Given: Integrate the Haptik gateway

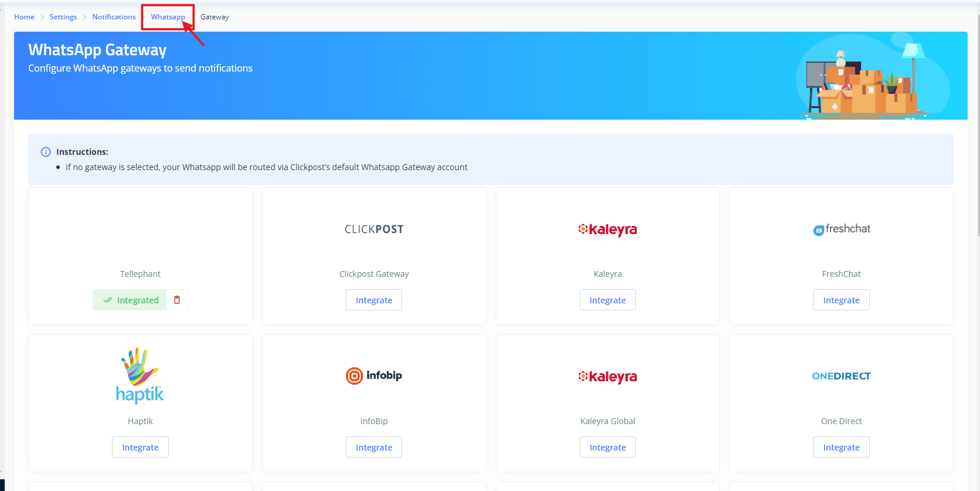Looking at the screenshot, I should [140, 447].
